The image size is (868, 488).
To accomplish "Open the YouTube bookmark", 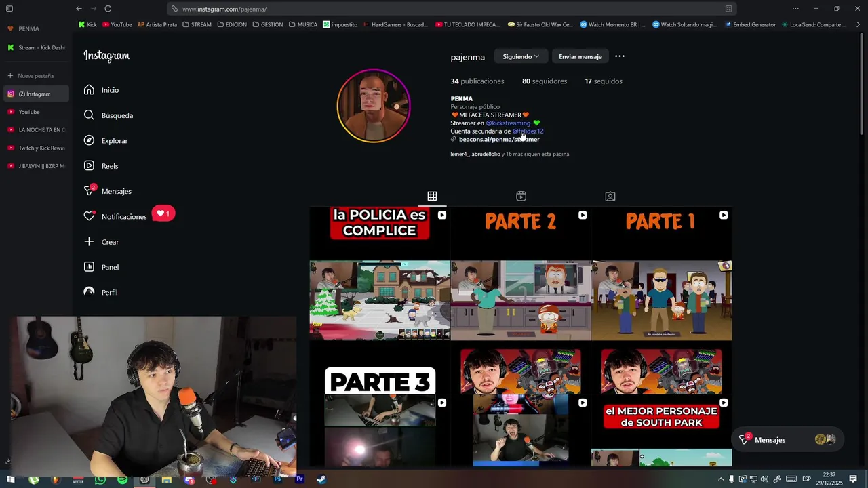I will click(x=117, y=24).
